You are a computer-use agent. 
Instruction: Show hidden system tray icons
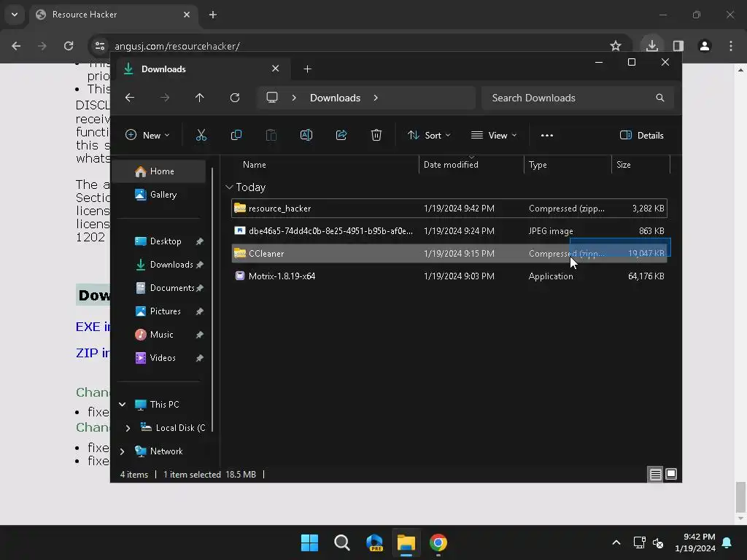616,542
